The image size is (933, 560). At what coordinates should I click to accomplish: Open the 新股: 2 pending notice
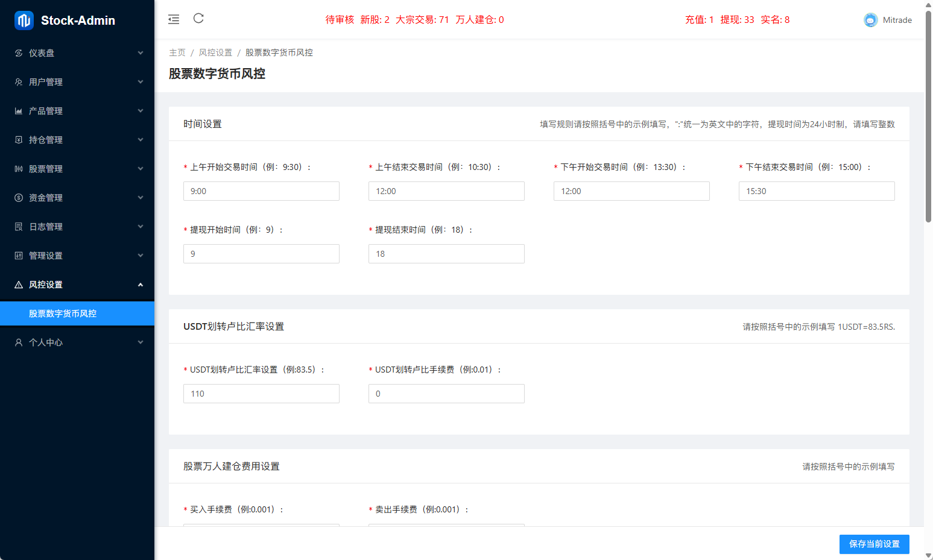click(375, 19)
